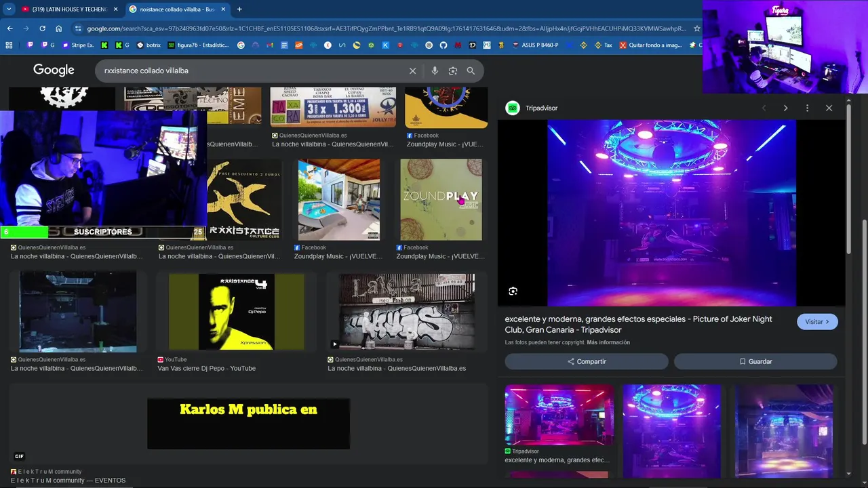Open the pool villa Facebook image result
The image size is (868, 488).
[x=339, y=200]
